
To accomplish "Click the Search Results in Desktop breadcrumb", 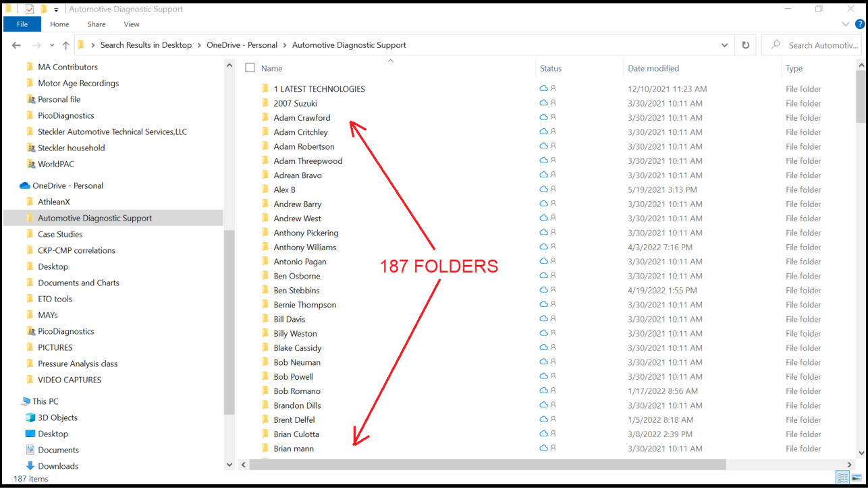I will pos(146,45).
